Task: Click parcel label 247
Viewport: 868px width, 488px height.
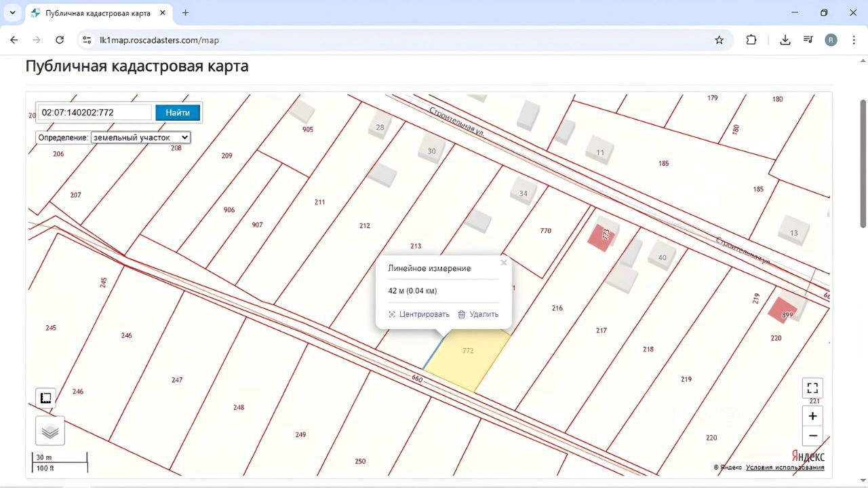Action: coord(177,380)
